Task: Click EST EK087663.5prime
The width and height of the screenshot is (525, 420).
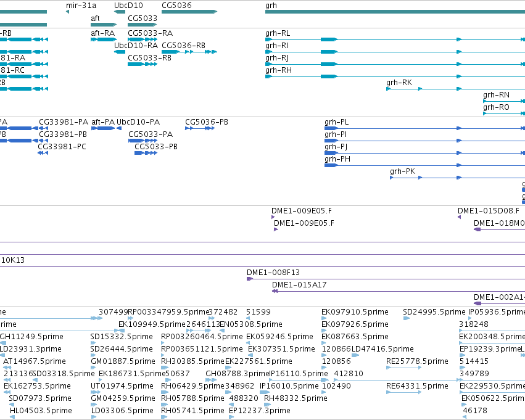Action: (x=355, y=337)
